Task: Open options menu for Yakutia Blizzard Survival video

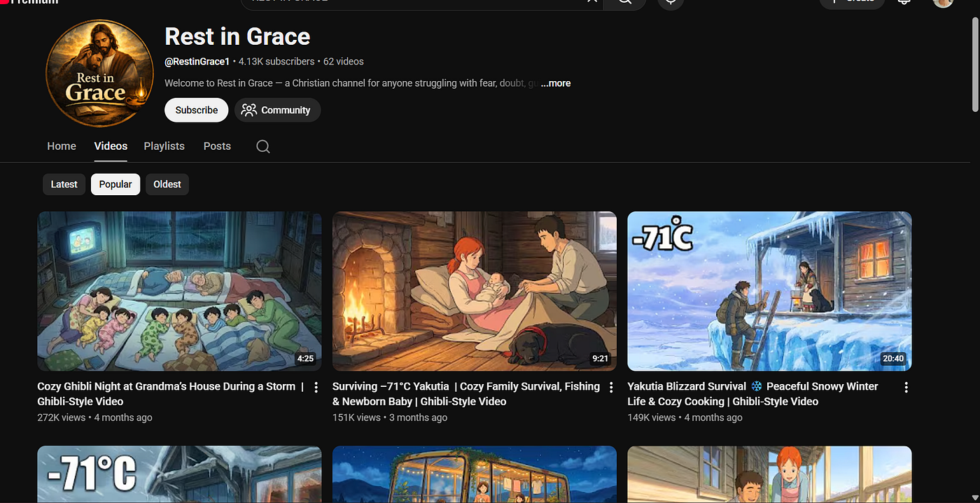Action: (x=906, y=387)
